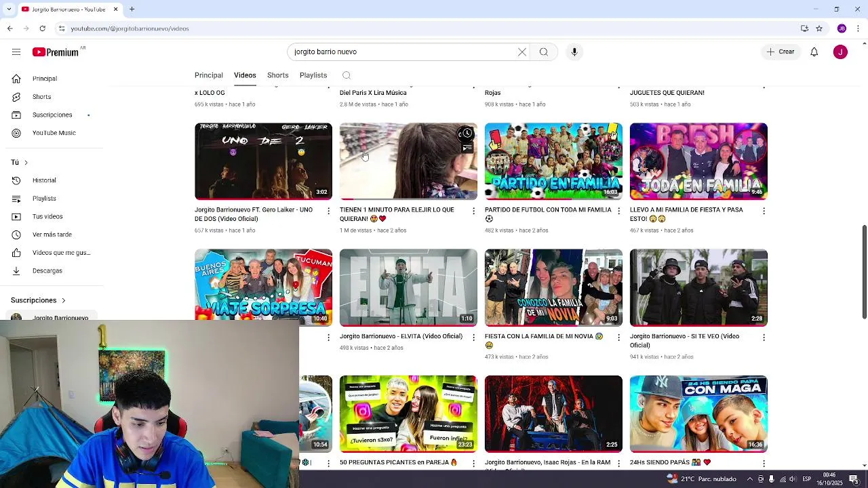Click Principal home icon in sidebar
This screenshot has width=868, height=488.
click(16, 79)
